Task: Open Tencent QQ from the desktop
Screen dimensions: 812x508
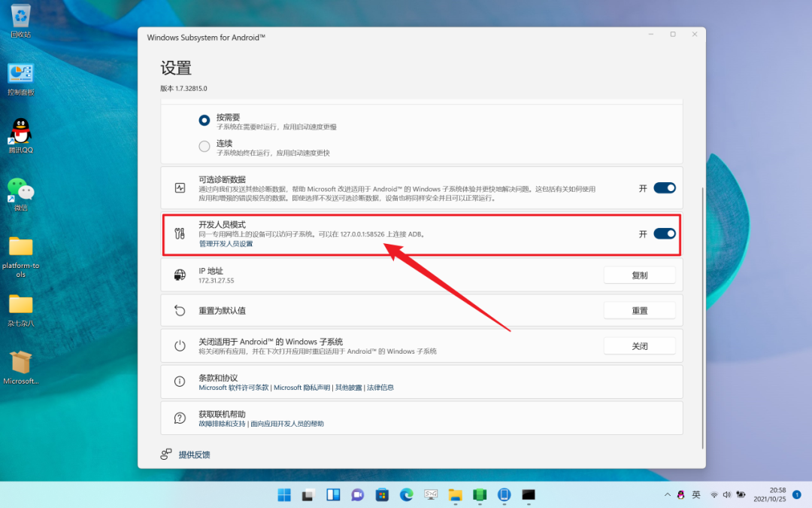Action: click(20, 133)
